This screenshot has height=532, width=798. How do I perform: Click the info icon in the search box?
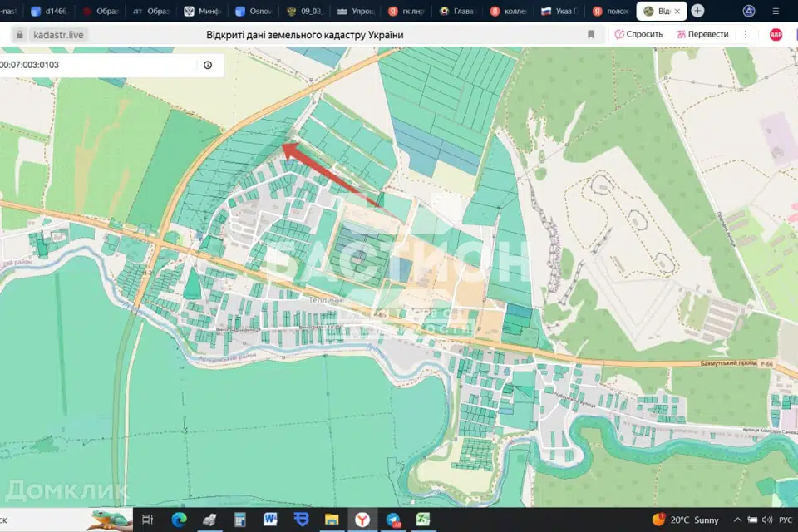(x=208, y=65)
